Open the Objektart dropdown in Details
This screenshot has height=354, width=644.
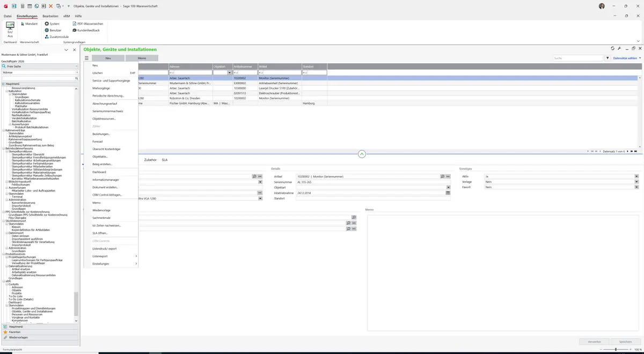(448, 187)
